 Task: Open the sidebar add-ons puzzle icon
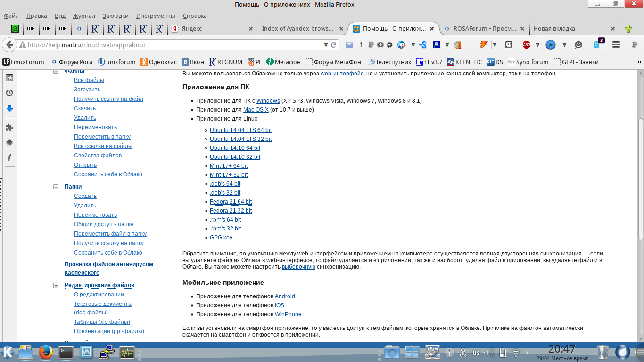click(9, 127)
